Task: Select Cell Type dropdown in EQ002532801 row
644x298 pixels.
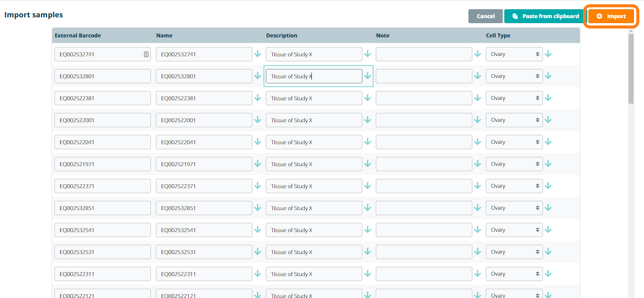Action: click(x=514, y=76)
